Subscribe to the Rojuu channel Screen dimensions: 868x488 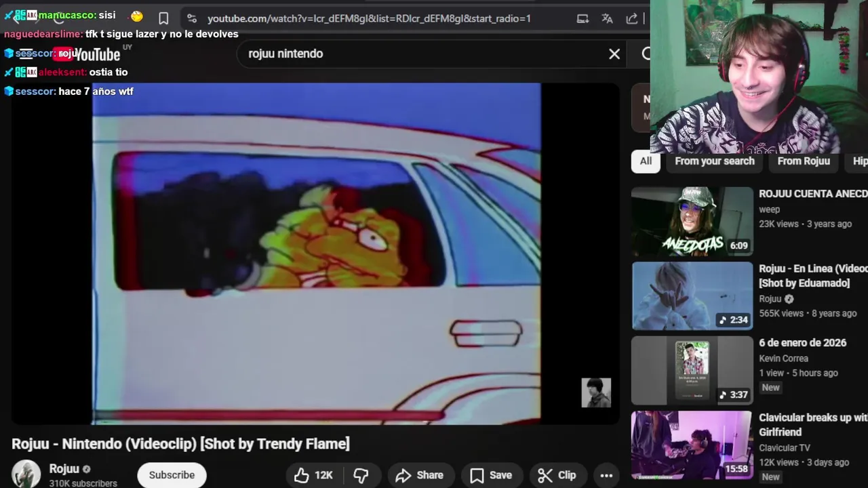[x=172, y=475]
